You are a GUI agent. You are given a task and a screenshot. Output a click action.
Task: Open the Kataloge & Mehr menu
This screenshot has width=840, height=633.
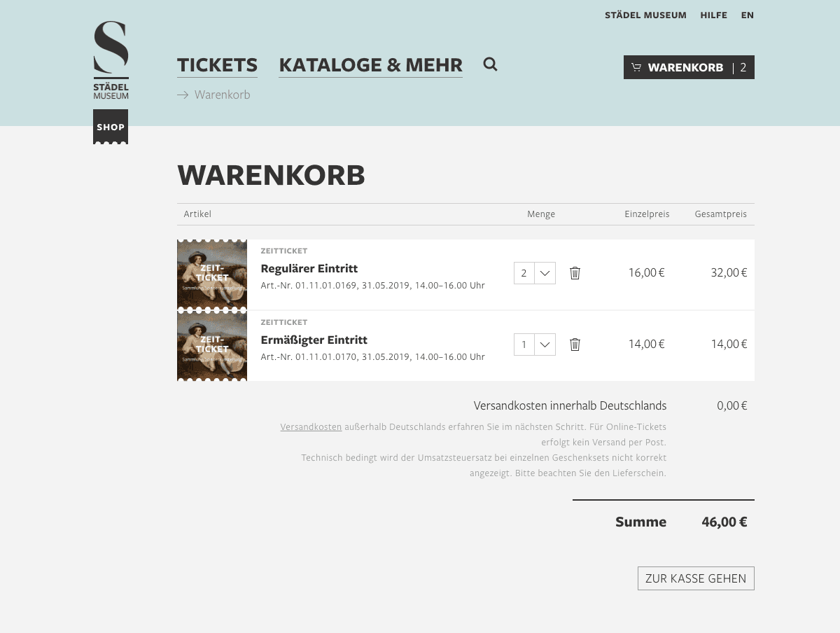pyautogui.click(x=370, y=65)
